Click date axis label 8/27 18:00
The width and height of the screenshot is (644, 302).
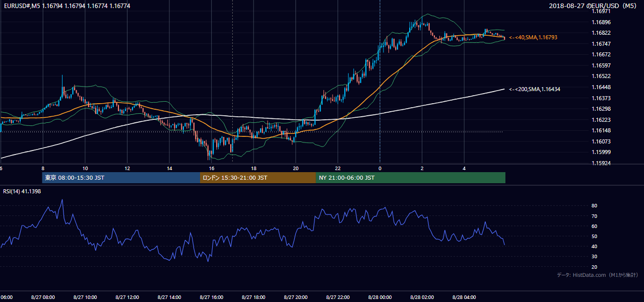[x=253, y=297]
